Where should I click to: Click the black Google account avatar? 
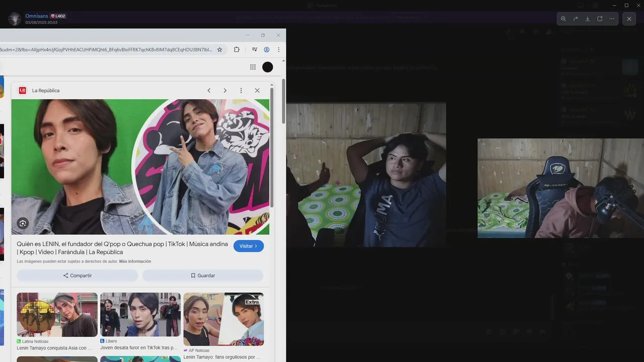coord(268,67)
